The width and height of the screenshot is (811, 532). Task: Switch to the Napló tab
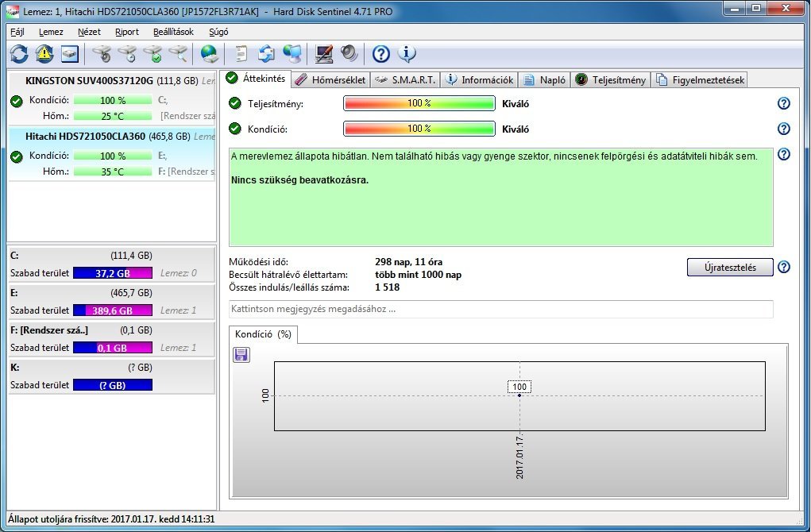point(544,79)
